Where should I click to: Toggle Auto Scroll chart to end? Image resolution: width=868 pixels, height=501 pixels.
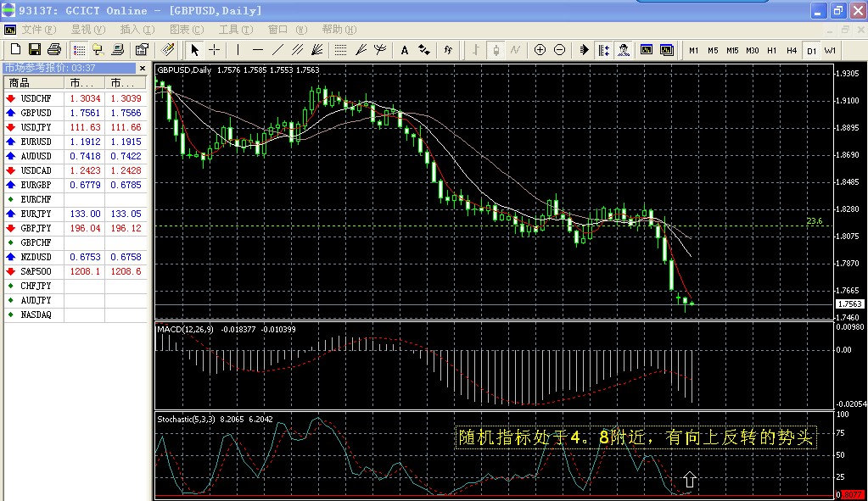pyautogui.click(x=584, y=50)
